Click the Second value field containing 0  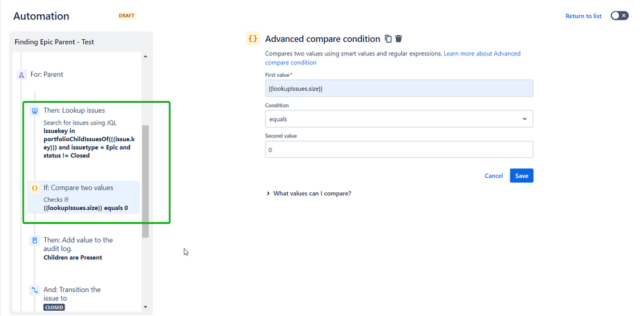[x=399, y=150]
